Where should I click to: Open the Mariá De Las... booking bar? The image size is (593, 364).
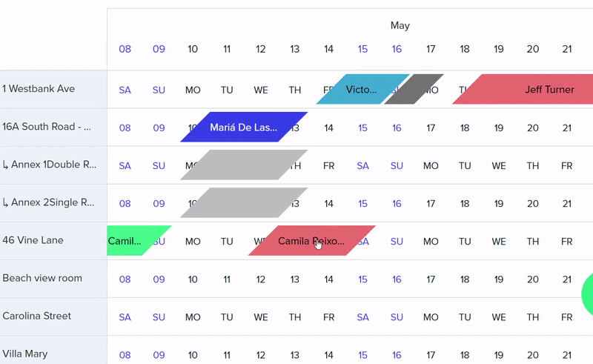pyautogui.click(x=244, y=127)
